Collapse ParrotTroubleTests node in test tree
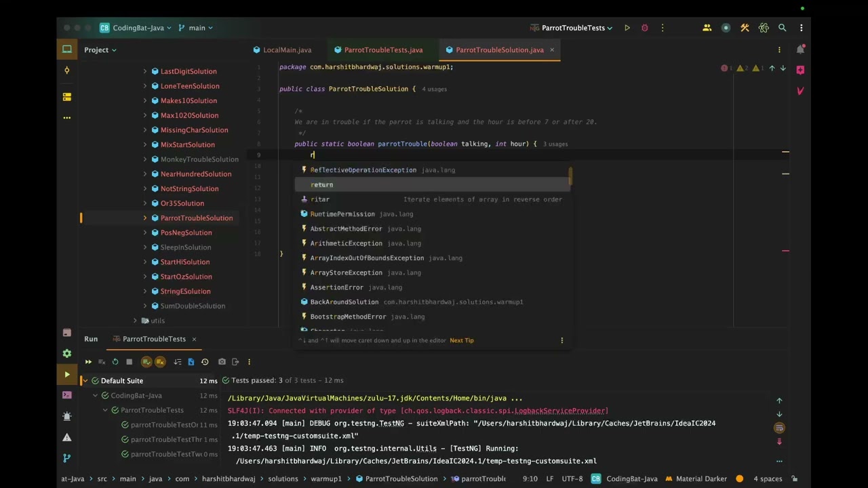The width and height of the screenshot is (868, 488). (x=106, y=410)
